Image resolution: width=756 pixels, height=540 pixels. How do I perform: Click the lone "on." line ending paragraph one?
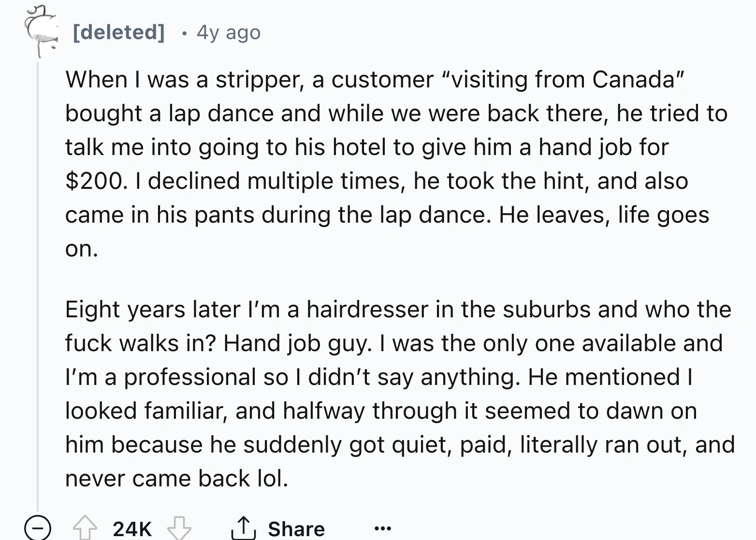click(82, 249)
